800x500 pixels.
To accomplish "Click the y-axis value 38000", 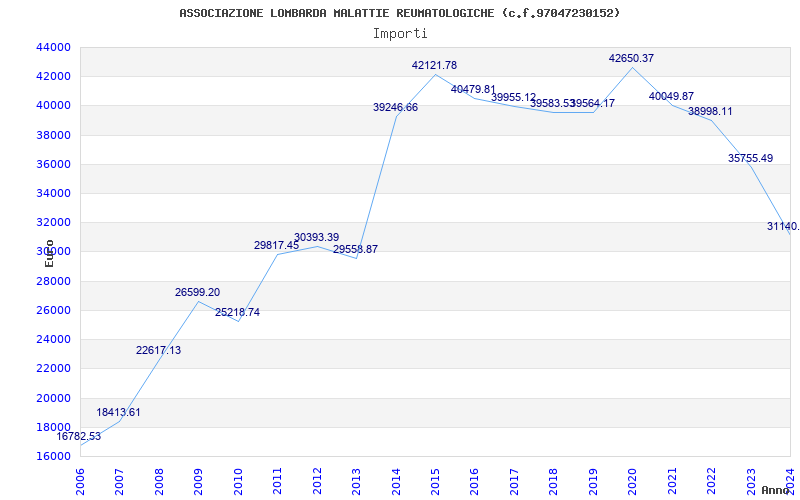I will 53,135.
